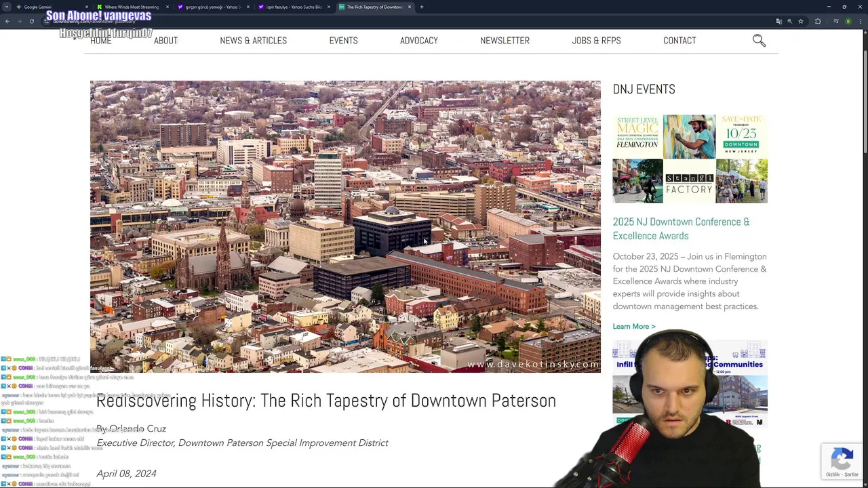Image resolution: width=868 pixels, height=488 pixels.
Task: Open a new tab with plus button
Action: pyautogui.click(x=422, y=7)
